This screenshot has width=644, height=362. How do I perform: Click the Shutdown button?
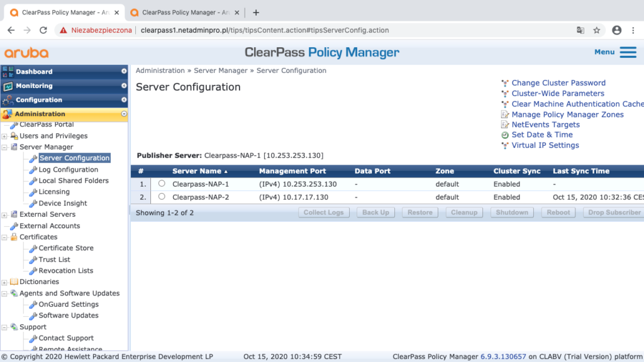[x=512, y=212]
